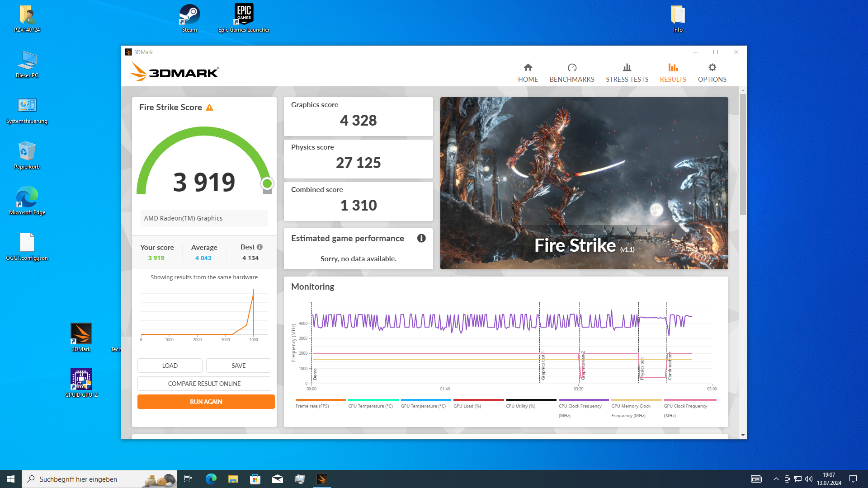This screenshot has width=868, height=488.
Task: Click the SAVE button
Action: [239, 366]
